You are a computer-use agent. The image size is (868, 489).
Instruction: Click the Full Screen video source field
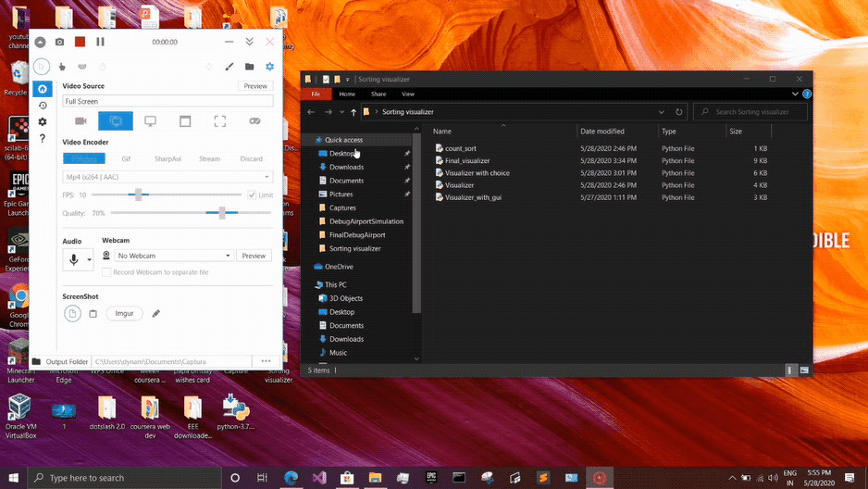(167, 101)
